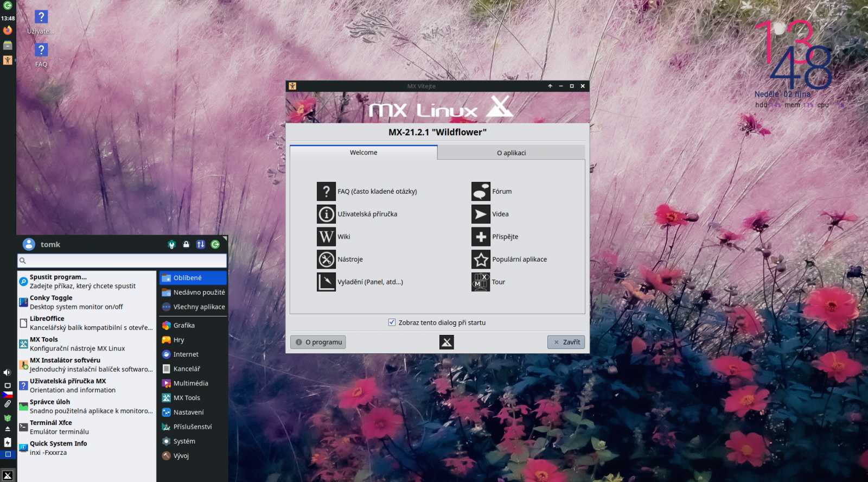Click the MX logo button at dialog bottom

point(446,342)
